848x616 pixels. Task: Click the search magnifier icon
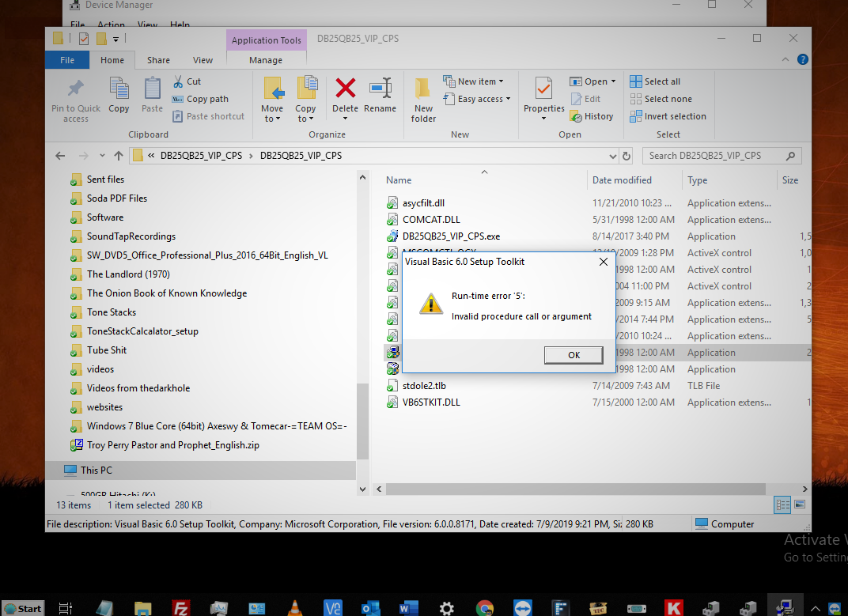[790, 156]
